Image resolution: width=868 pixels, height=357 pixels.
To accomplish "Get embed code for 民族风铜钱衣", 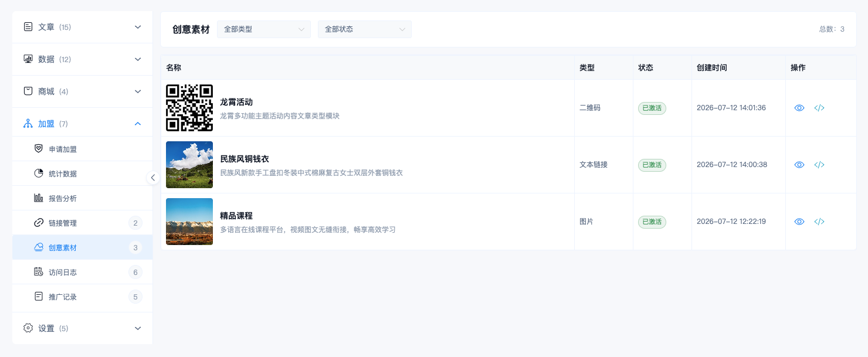I will coord(819,165).
